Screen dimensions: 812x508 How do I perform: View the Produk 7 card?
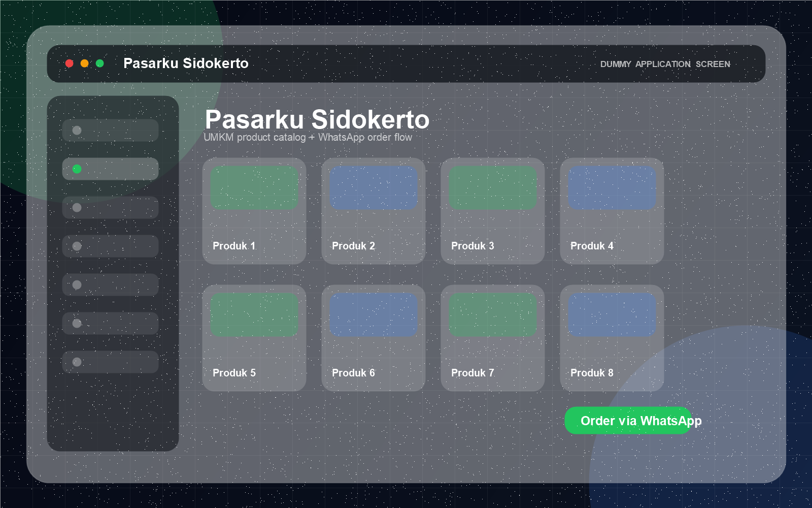pyautogui.click(x=493, y=338)
